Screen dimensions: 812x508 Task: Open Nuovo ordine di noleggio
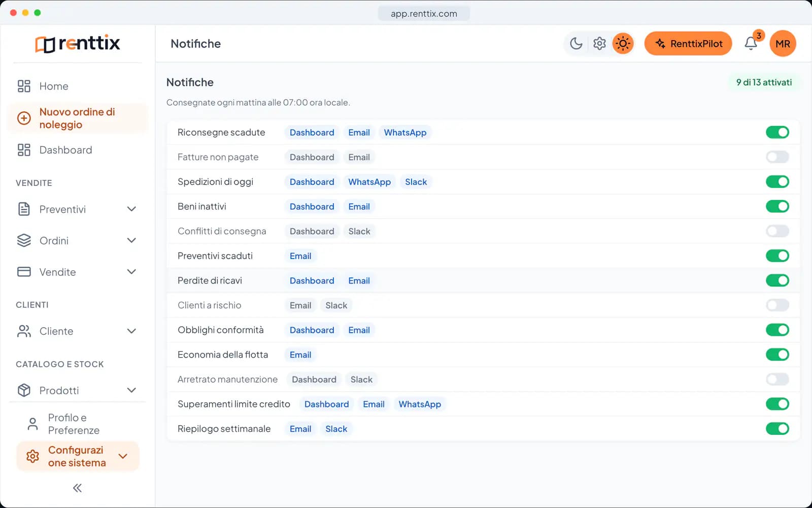click(x=77, y=118)
